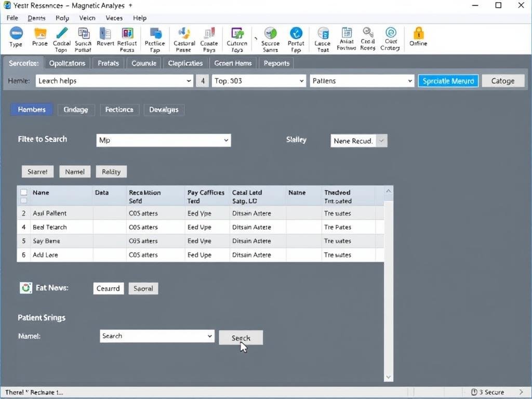Image resolution: width=532 pixels, height=399 pixels.
Task: Click the Reflact Feuts toolbar icon
Action: click(127, 34)
